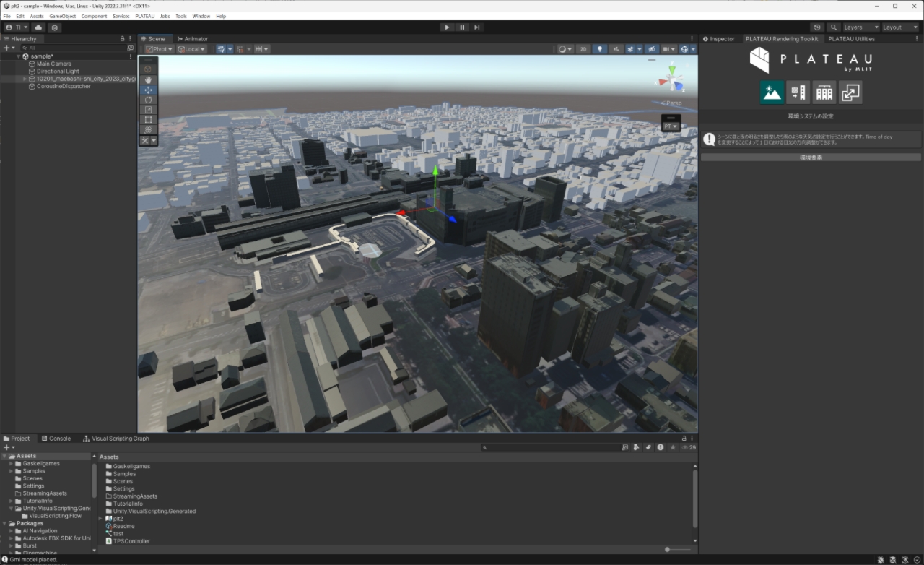Lock the Hierarchy panel

pyautogui.click(x=123, y=39)
